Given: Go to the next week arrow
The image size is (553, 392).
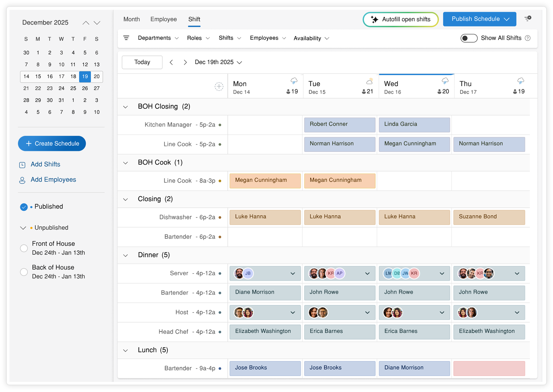Looking at the screenshot, I should [185, 62].
